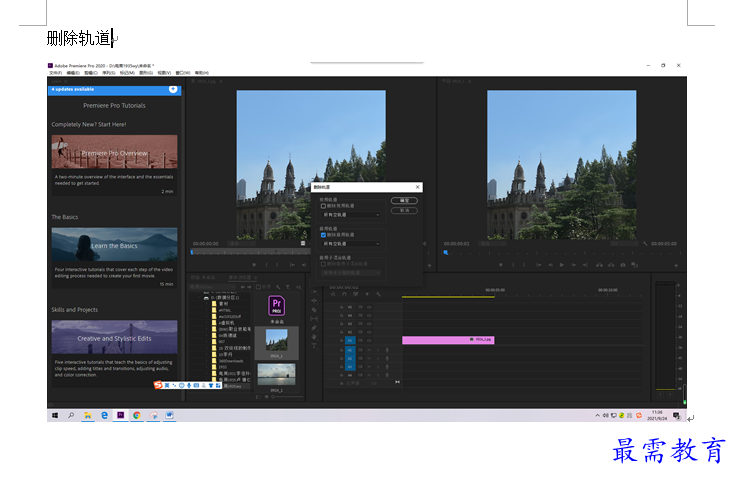Go back in Media Browser
The image size is (734, 482).
242,287
